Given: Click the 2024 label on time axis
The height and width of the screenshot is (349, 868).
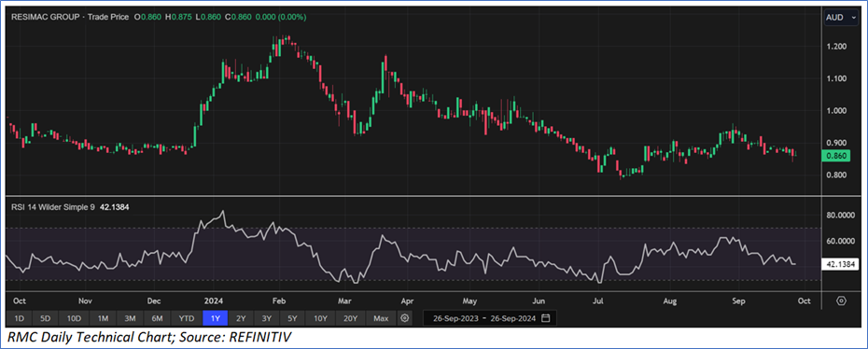Looking at the screenshot, I should point(213,301).
